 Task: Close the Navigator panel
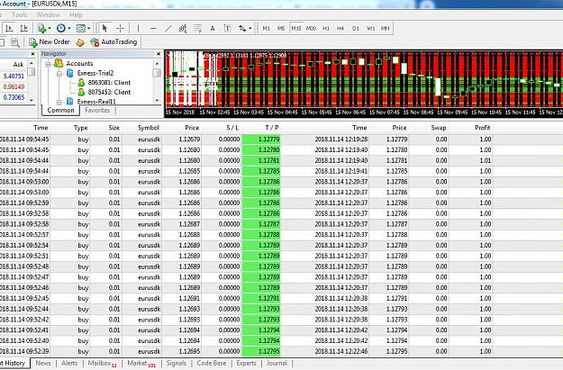point(159,54)
